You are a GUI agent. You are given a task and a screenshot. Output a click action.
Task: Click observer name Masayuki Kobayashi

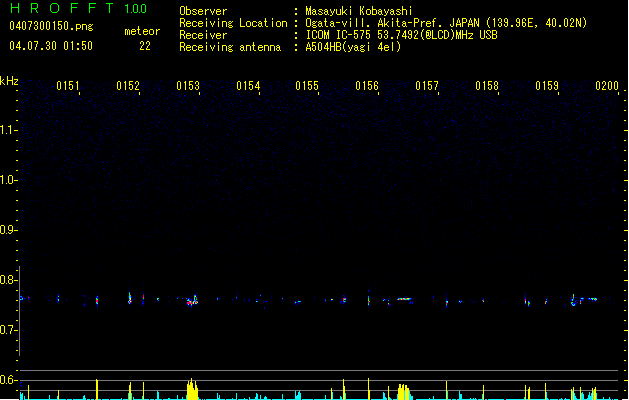(x=359, y=11)
